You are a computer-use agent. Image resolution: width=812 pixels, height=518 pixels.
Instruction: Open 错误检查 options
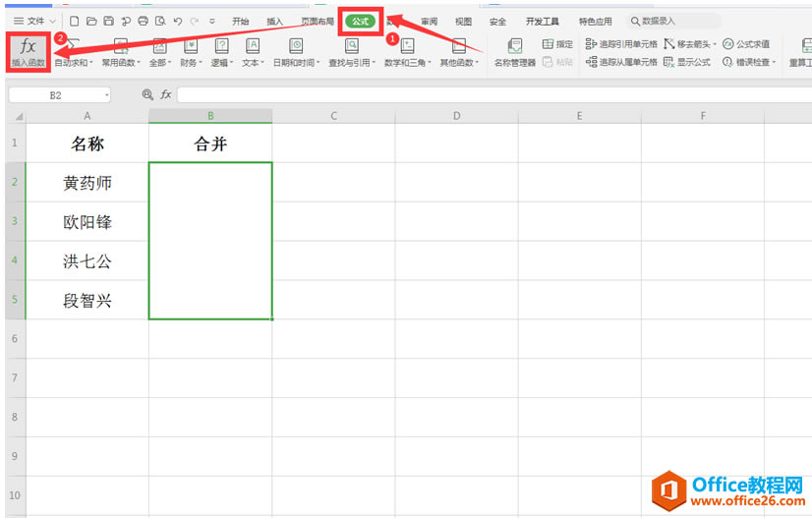pos(749,62)
